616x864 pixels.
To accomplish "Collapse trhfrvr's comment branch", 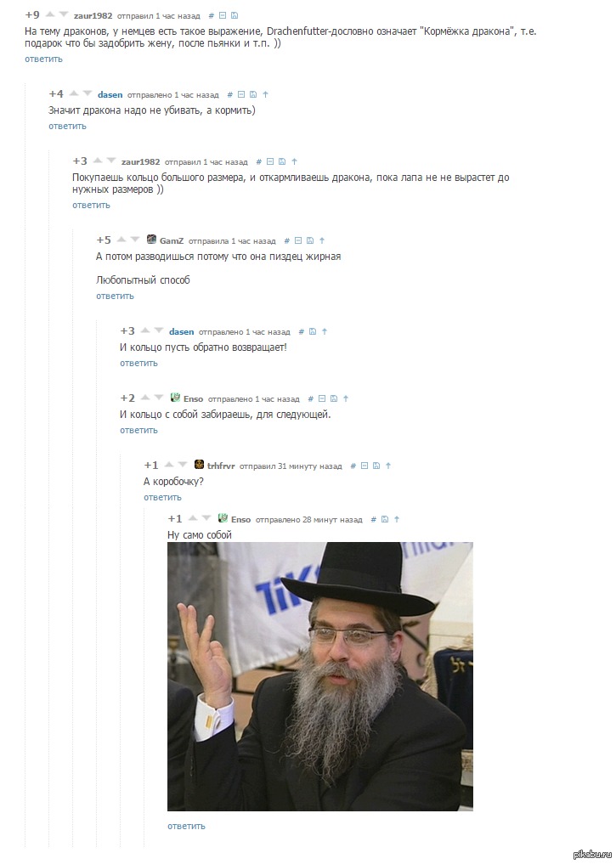I will 365,466.
